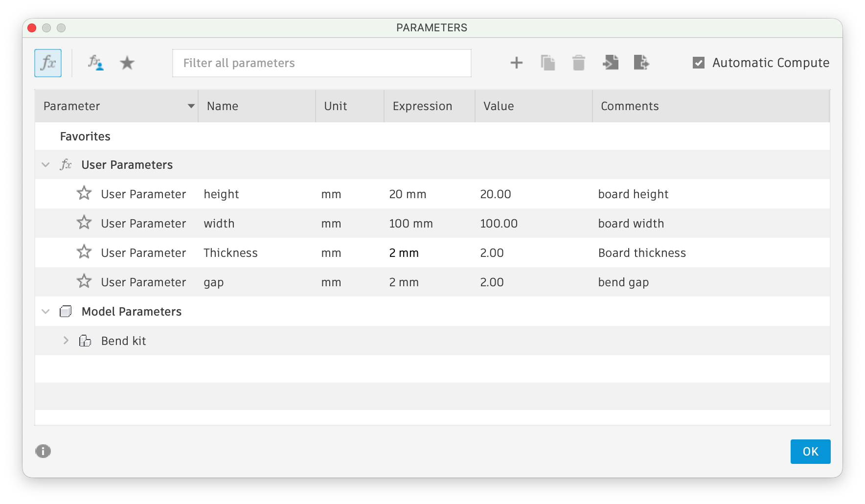This screenshot has width=865, height=504.
Task: Click the comment 'bend gap'
Action: pyautogui.click(x=623, y=282)
